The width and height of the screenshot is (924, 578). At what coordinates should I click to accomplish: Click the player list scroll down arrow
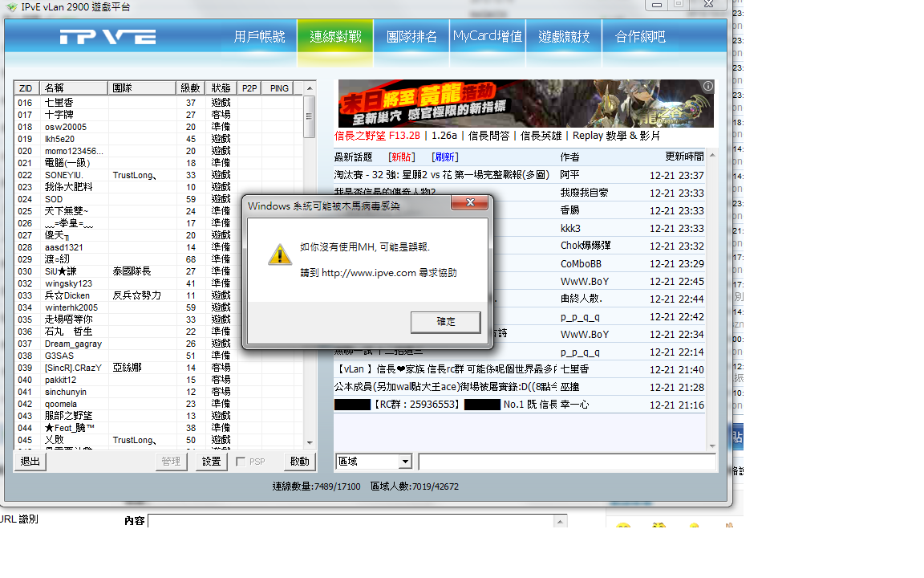pos(310,442)
